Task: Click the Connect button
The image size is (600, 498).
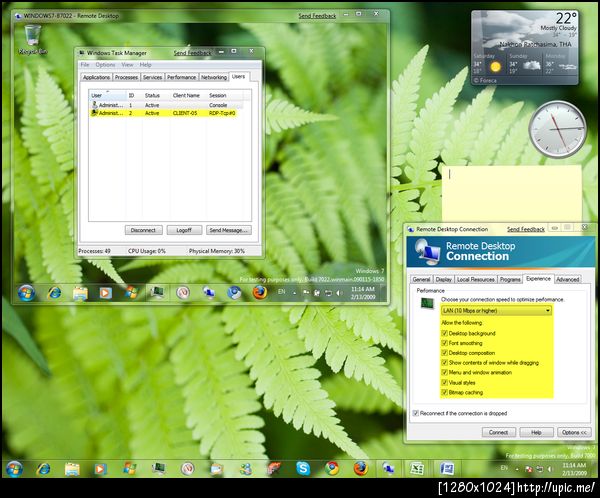Action: (x=498, y=432)
